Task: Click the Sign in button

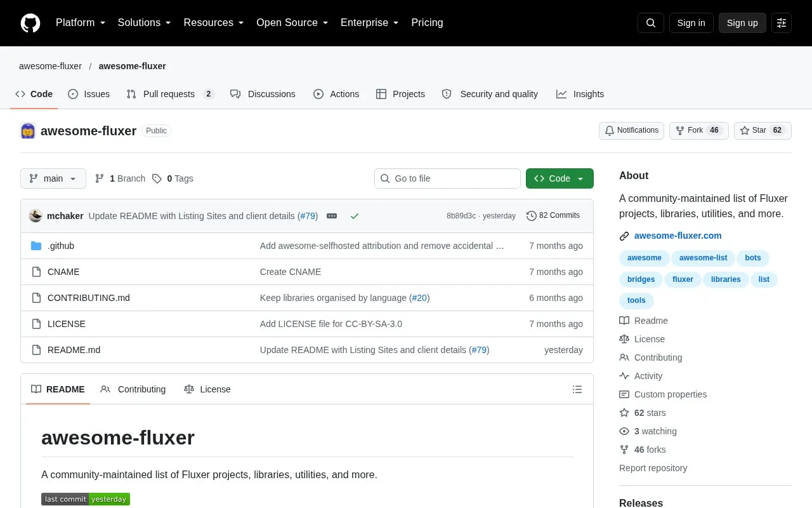Action: (x=691, y=23)
